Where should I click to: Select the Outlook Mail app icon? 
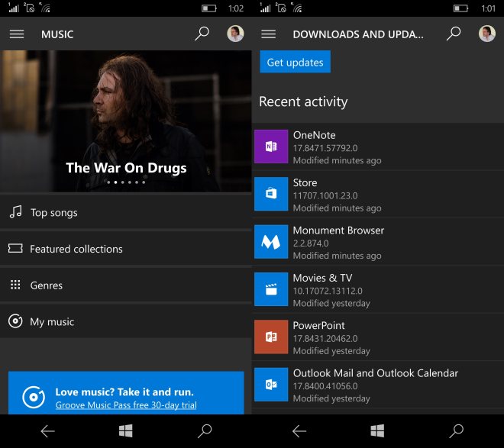point(271,385)
